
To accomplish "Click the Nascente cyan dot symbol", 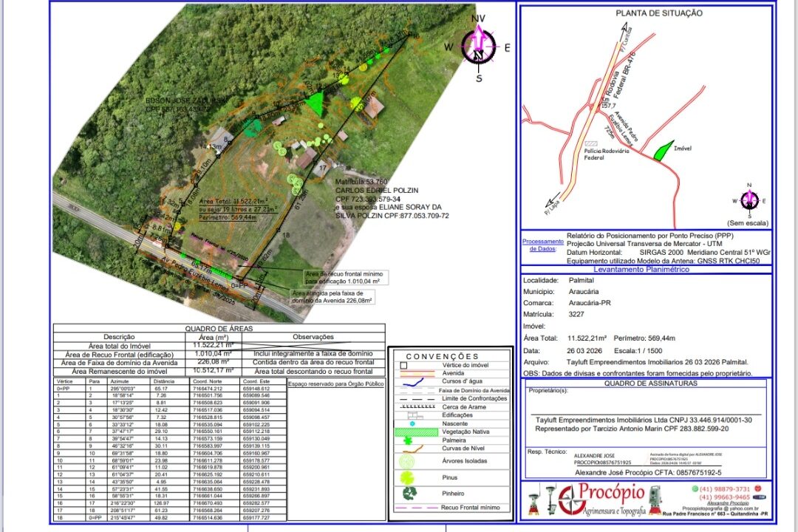I will (412, 423).
